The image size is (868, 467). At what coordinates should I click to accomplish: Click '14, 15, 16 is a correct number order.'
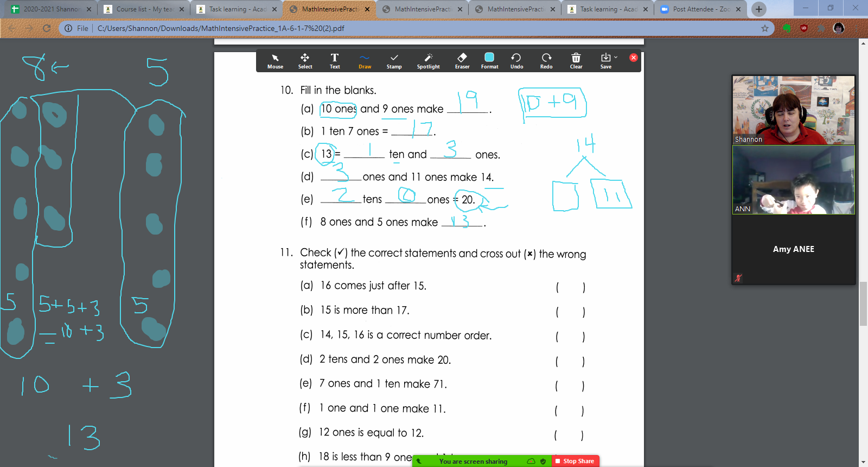pos(406,335)
